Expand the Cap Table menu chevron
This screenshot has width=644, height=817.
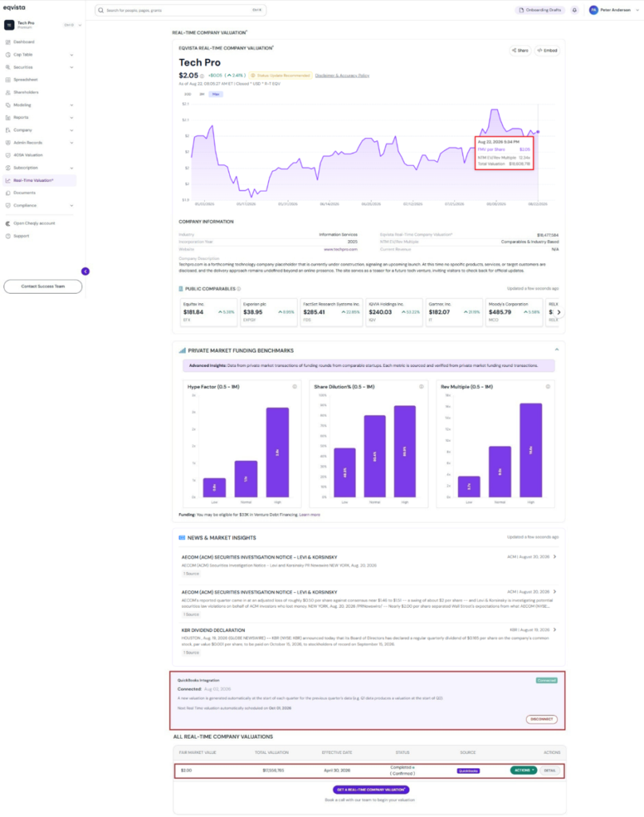pyautogui.click(x=72, y=55)
